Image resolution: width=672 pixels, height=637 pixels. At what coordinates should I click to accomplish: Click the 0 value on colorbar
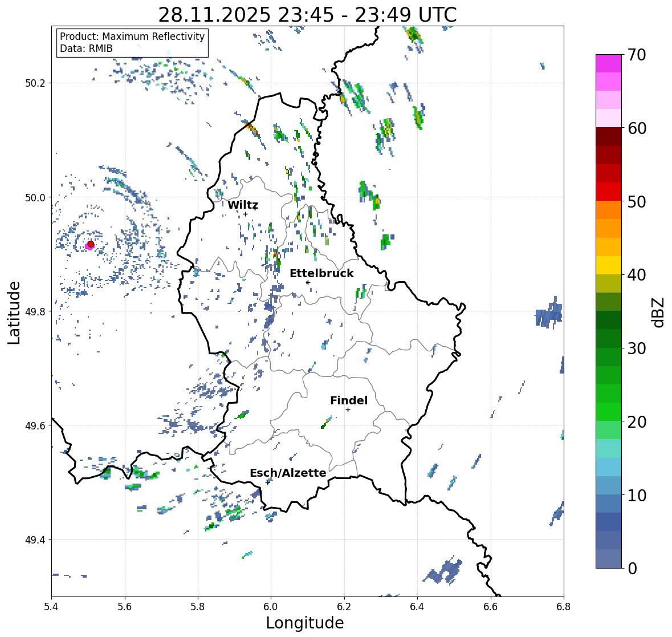click(x=632, y=569)
